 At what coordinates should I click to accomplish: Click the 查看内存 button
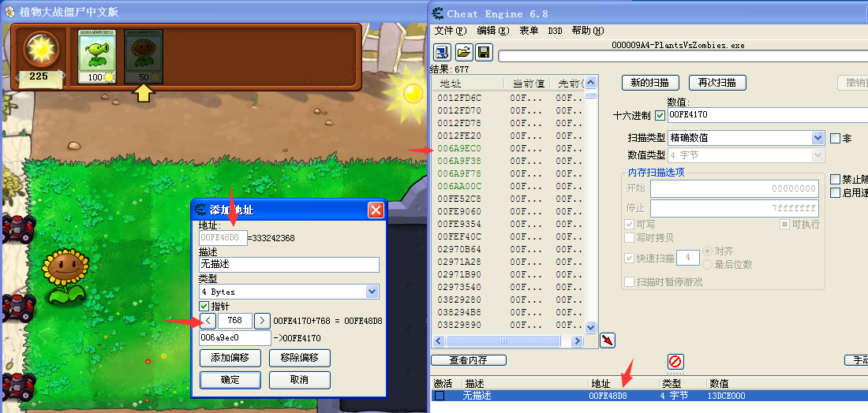(468, 360)
